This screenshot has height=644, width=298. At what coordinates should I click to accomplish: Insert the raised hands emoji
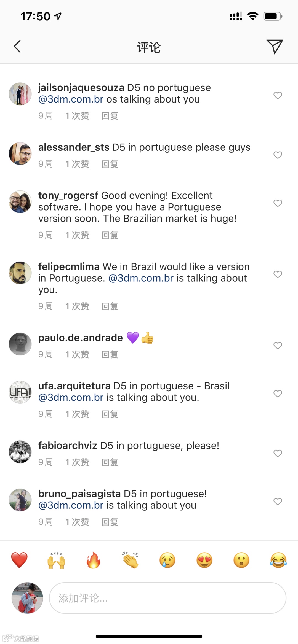coord(56,560)
